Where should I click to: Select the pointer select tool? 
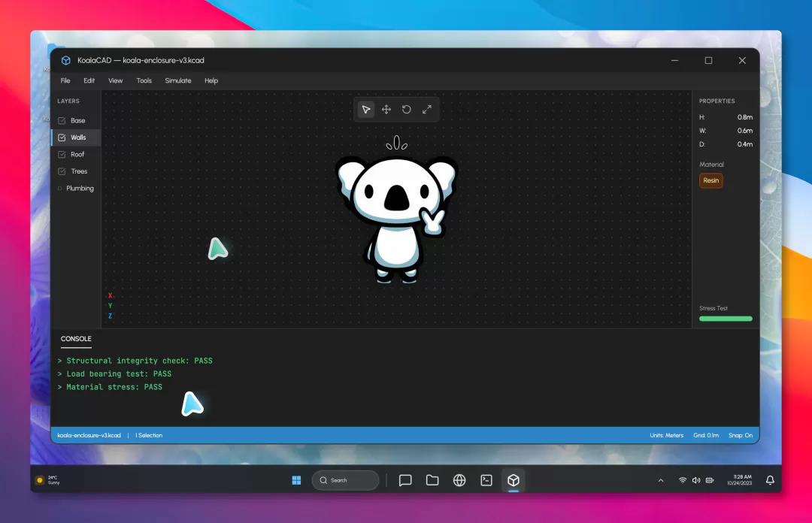[366, 109]
